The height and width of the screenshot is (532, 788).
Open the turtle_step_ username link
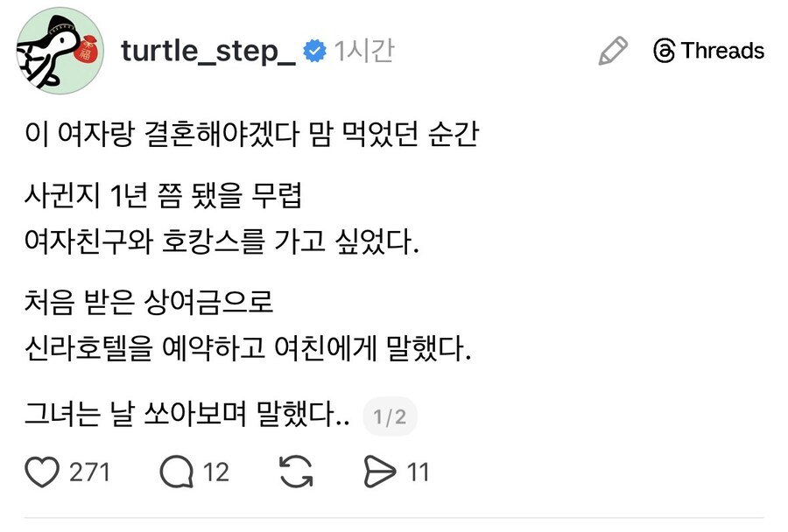tap(208, 51)
